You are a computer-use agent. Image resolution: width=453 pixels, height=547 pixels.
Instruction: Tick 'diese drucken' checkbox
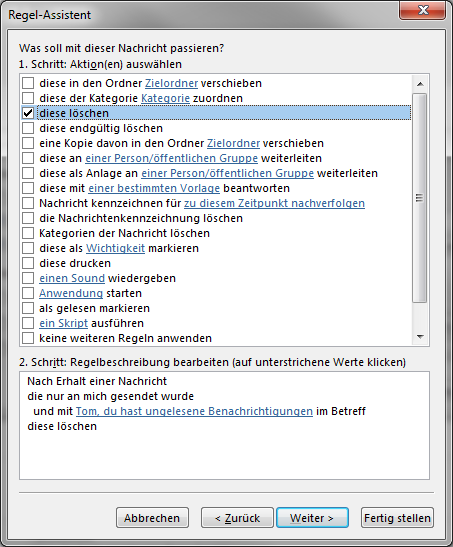pyautogui.click(x=28, y=263)
